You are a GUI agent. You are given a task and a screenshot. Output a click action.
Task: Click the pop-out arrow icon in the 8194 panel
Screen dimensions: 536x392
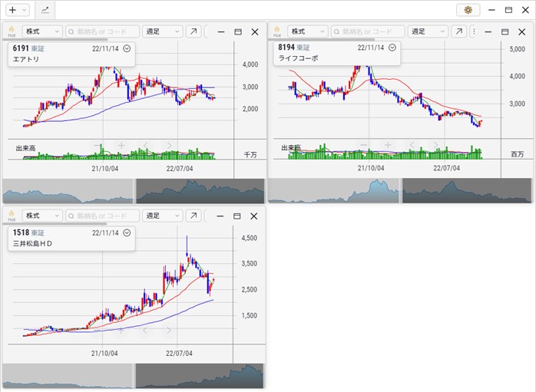[x=458, y=31]
